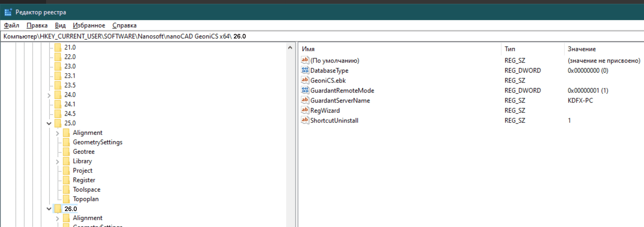The height and width of the screenshot is (227, 644).
Task: Click the RegWizard string value icon
Action: point(305,110)
